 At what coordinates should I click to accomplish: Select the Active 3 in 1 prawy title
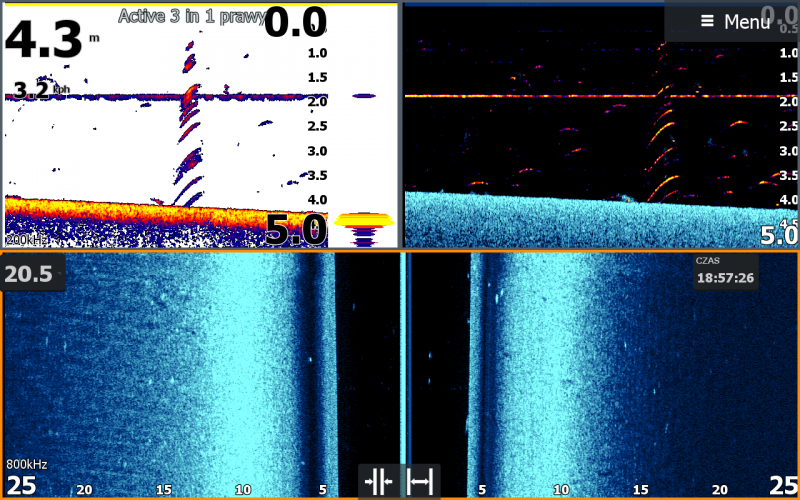coord(192,16)
